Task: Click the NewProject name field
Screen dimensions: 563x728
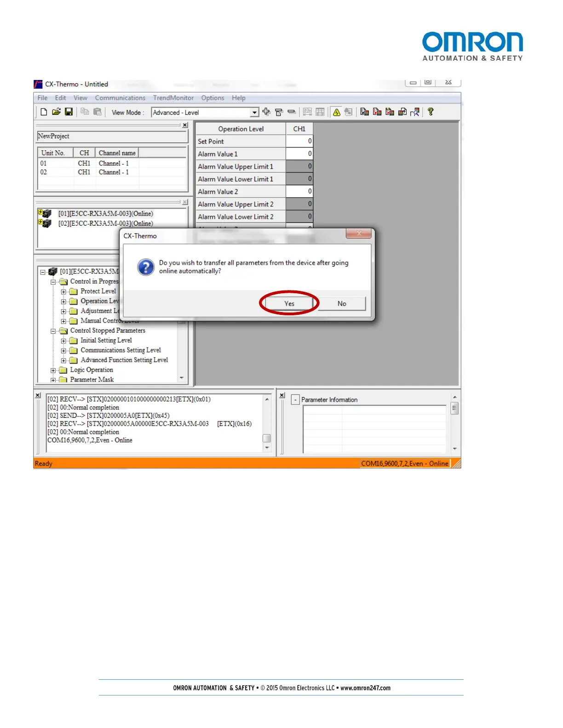Action: 112,136
